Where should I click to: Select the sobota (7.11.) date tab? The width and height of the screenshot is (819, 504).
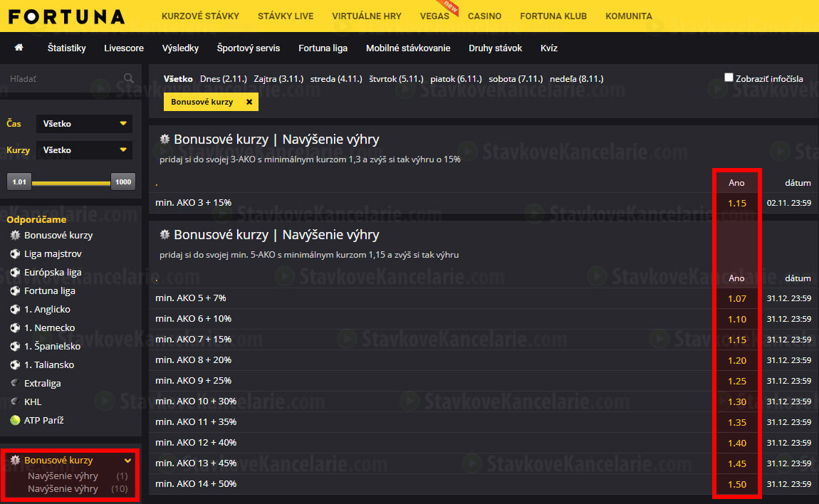pyautogui.click(x=516, y=79)
